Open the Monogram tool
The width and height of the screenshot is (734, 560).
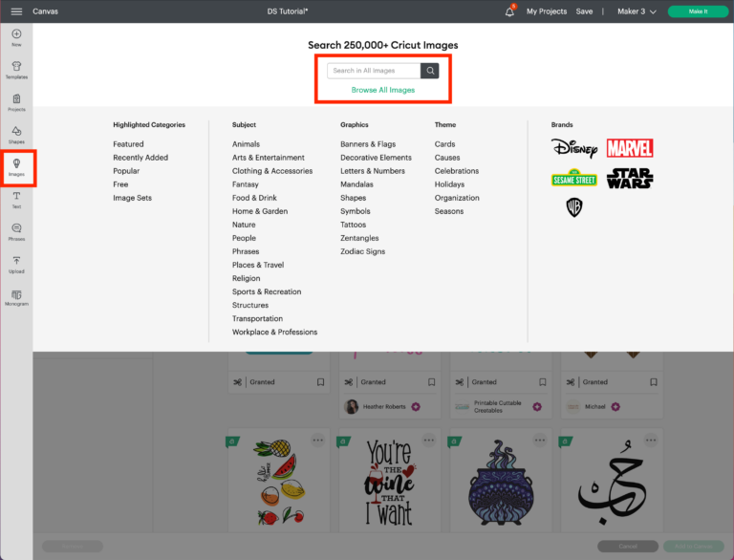tap(16, 297)
